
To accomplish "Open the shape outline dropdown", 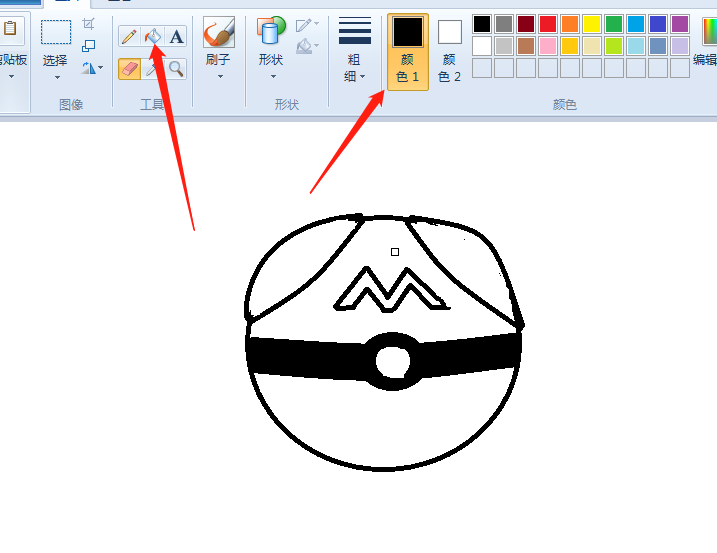I will (x=307, y=25).
